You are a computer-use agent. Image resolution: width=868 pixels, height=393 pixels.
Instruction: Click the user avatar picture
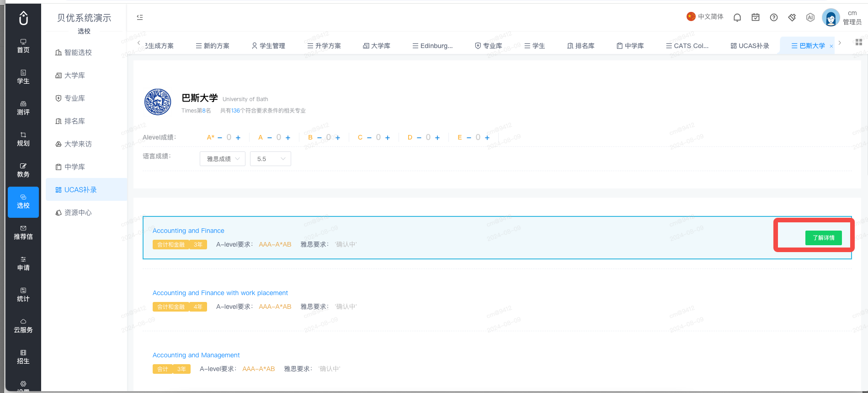[831, 18]
